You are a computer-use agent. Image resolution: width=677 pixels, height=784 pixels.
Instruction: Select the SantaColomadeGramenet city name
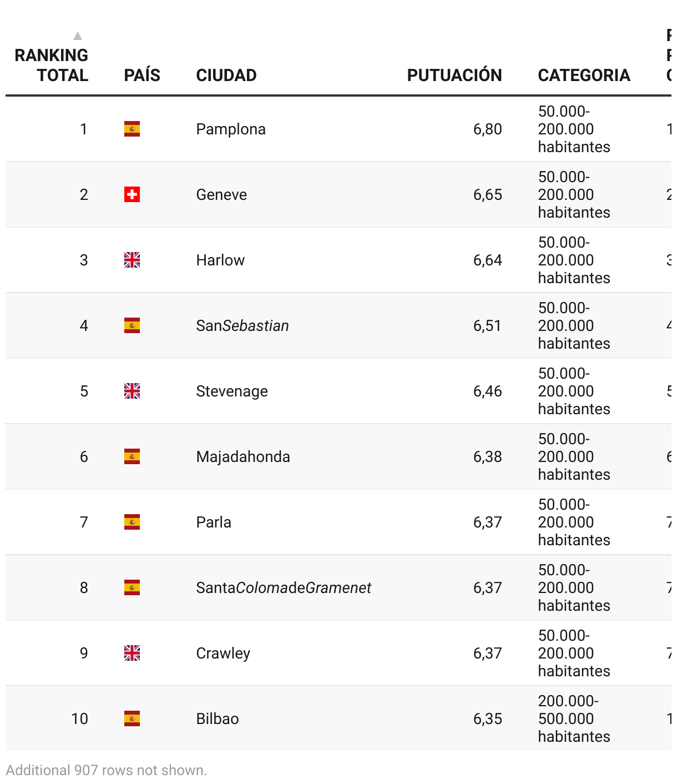[x=284, y=587]
